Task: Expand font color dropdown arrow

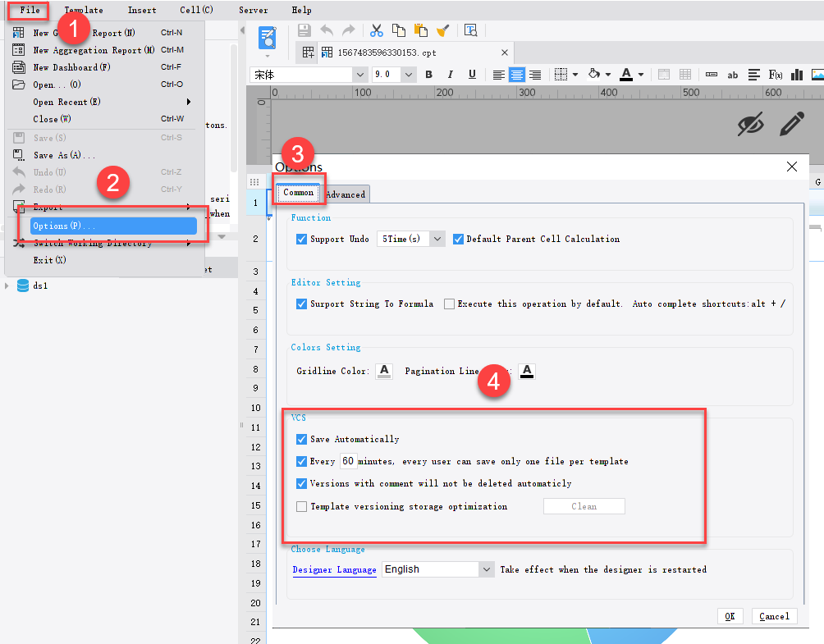Action: [x=641, y=75]
